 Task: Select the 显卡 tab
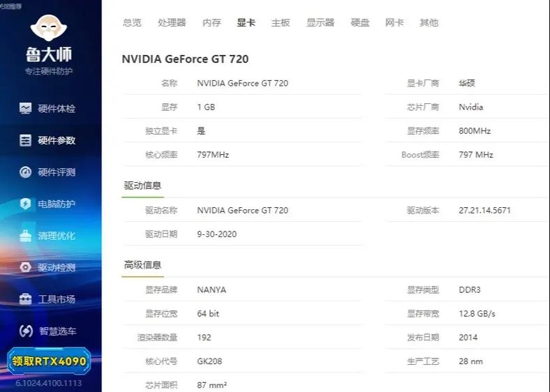point(246,23)
